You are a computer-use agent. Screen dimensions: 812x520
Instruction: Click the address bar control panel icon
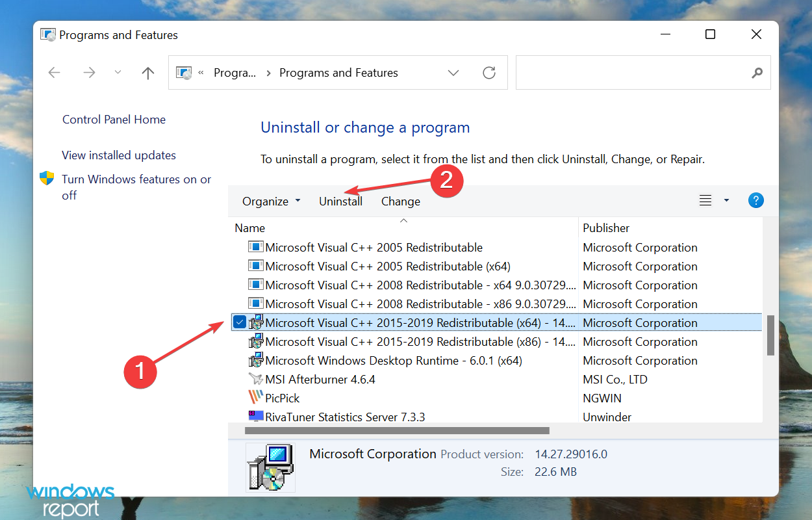point(184,73)
